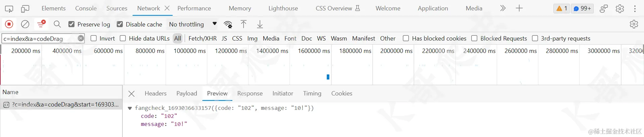Image resolution: width=644 pixels, height=137 pixels.
Task: Open network search magnifier
Action: tap(57, 24)
